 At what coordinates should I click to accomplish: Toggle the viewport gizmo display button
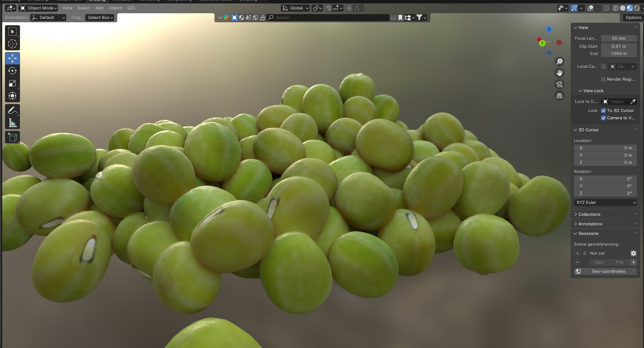(x=574, y=8)
